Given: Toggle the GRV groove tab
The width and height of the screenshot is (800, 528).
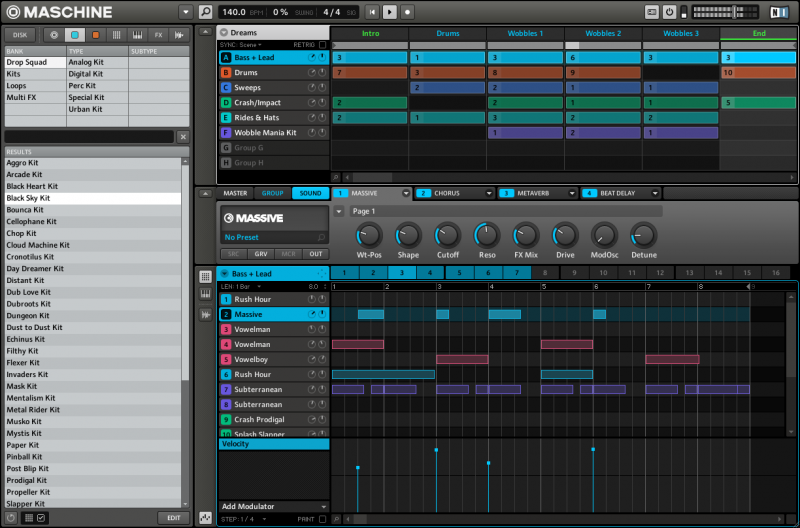Looking at the screenshot, I should click(x=261, y=254).
